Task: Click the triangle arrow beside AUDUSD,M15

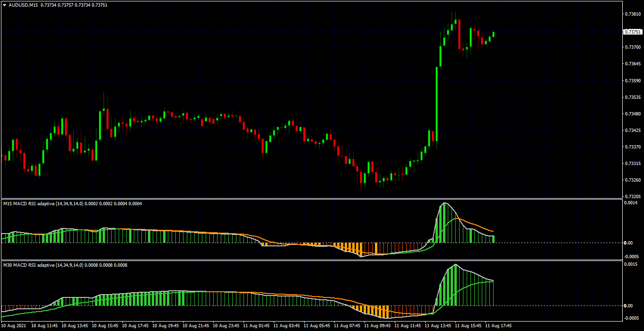Action: 5,5
